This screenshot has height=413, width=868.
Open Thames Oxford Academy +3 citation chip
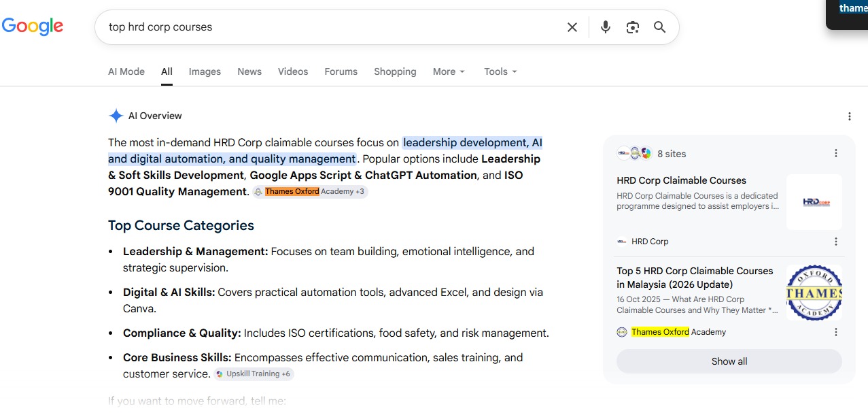pyautogui.click(x=311, y=192)
